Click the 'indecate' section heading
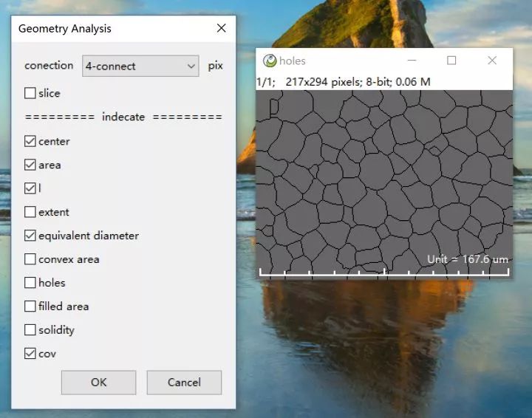The width and height of the screenshot is (532, 418). 123,117
